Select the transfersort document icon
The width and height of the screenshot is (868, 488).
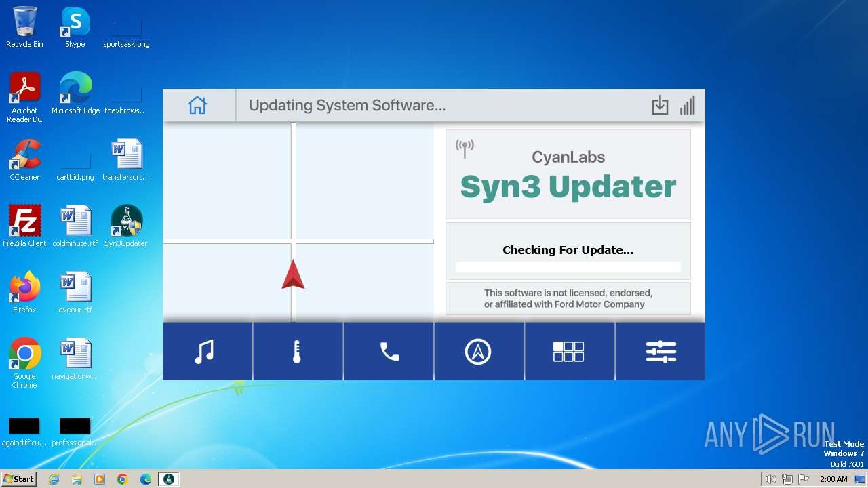[x=126, y=160]
